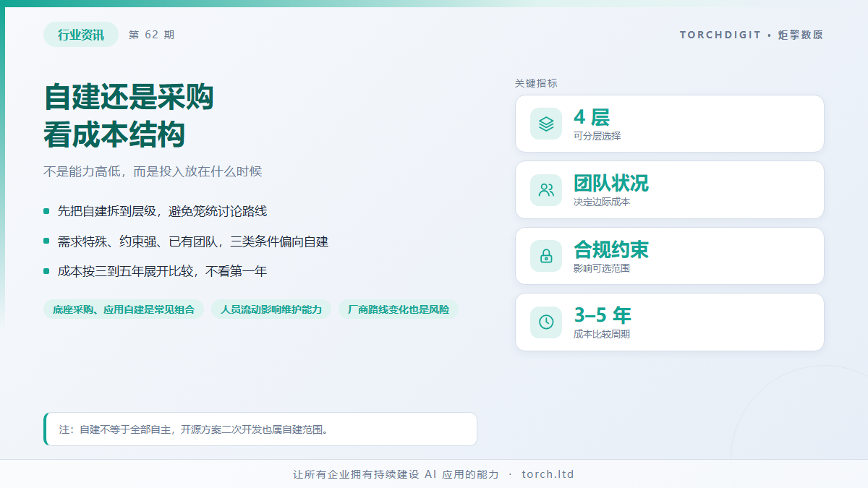Viewport: 868px width, 488px height.
Task: Click the clock icon beside 3–5 年
Action: (x=546, y=322)
